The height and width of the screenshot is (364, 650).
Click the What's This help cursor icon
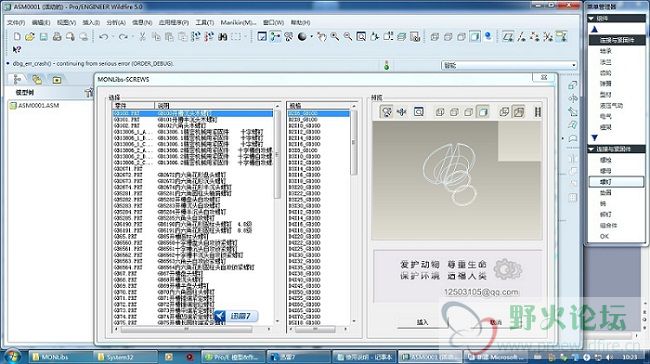coord(17,50)
